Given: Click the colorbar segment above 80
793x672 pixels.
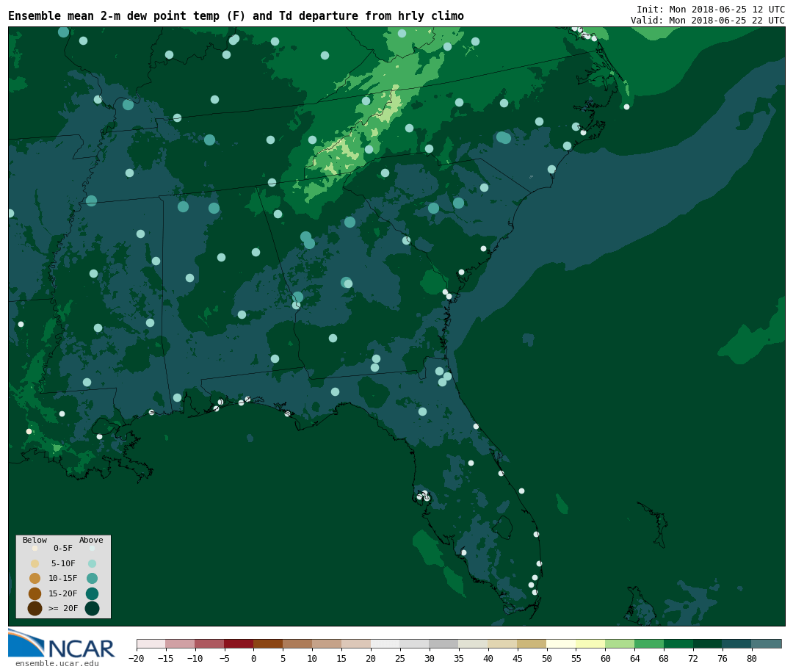Looking at the screenshot, I should [x=767, y=643].
